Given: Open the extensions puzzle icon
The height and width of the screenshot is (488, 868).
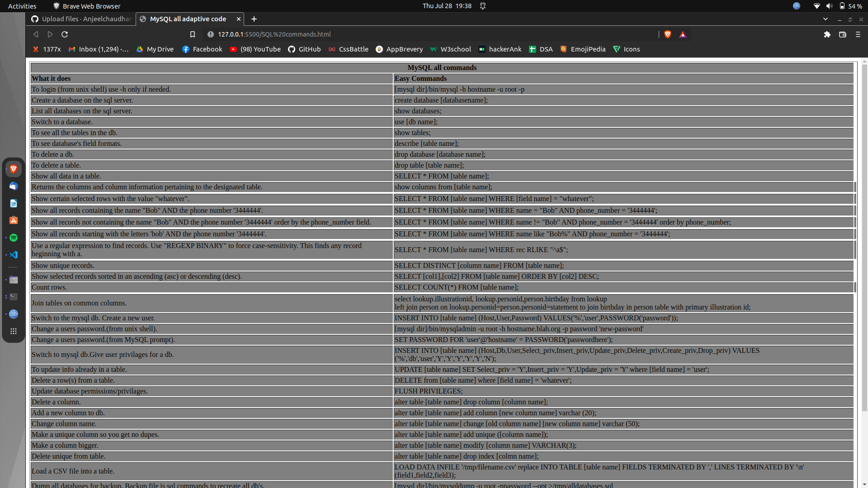Looking at the screenshot, I should 827,34.
